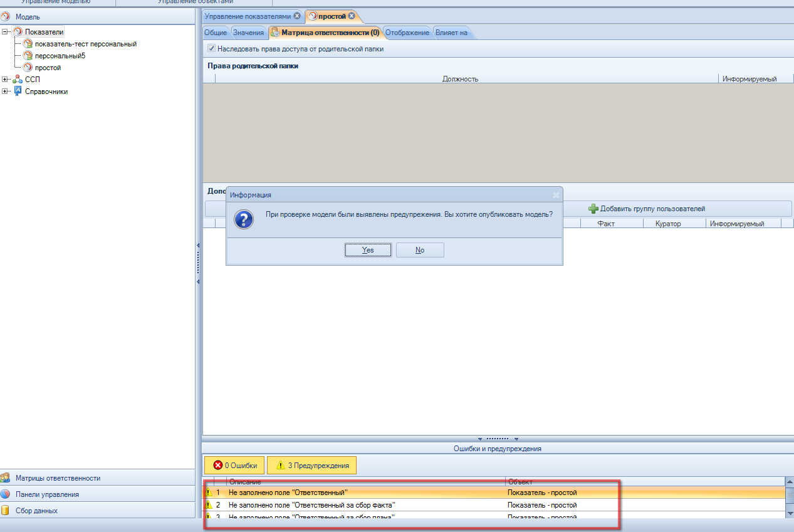
Task: Expand the ССП tree node
Action: pos(6,80)
